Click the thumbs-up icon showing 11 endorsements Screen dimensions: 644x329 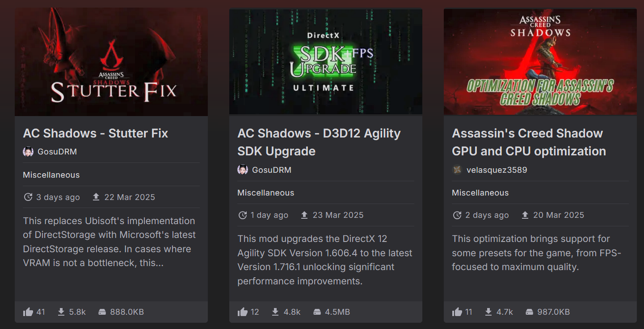[457, 312]
